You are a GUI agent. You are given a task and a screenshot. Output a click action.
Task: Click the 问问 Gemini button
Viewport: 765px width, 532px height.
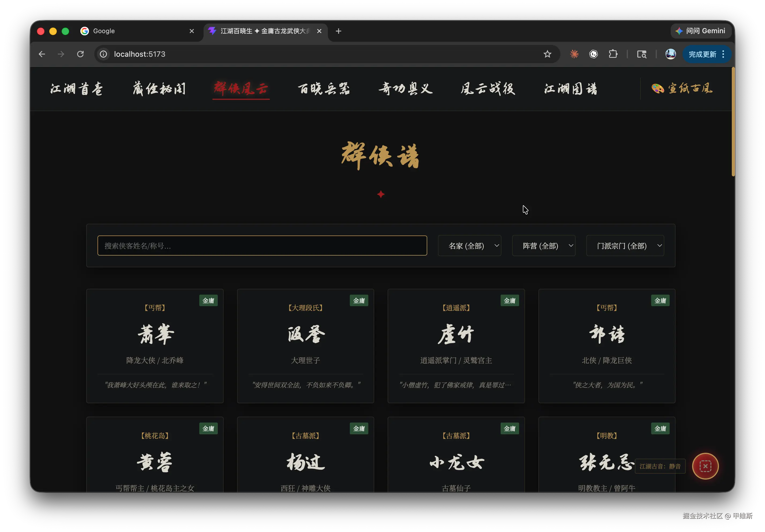(x=701, y=31)
